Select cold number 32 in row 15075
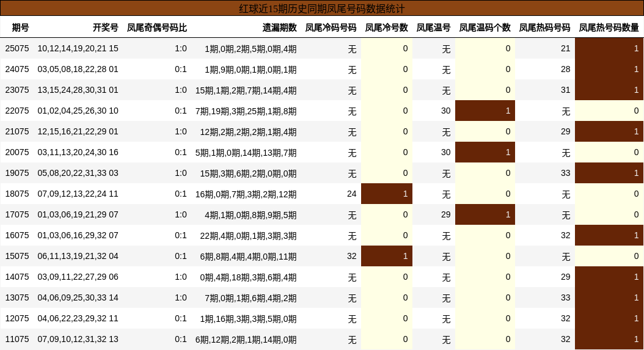The image size is (644, 350). tap(351, 257)
